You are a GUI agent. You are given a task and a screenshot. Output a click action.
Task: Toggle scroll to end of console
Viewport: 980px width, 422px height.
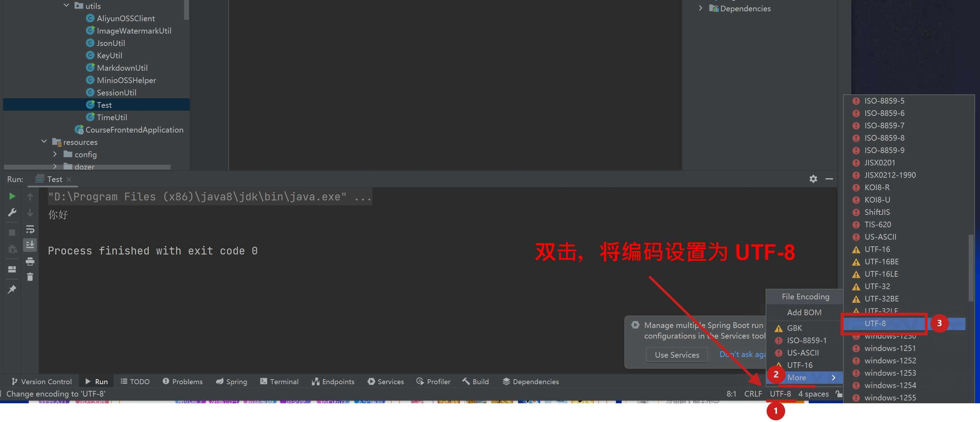[30, 245]
